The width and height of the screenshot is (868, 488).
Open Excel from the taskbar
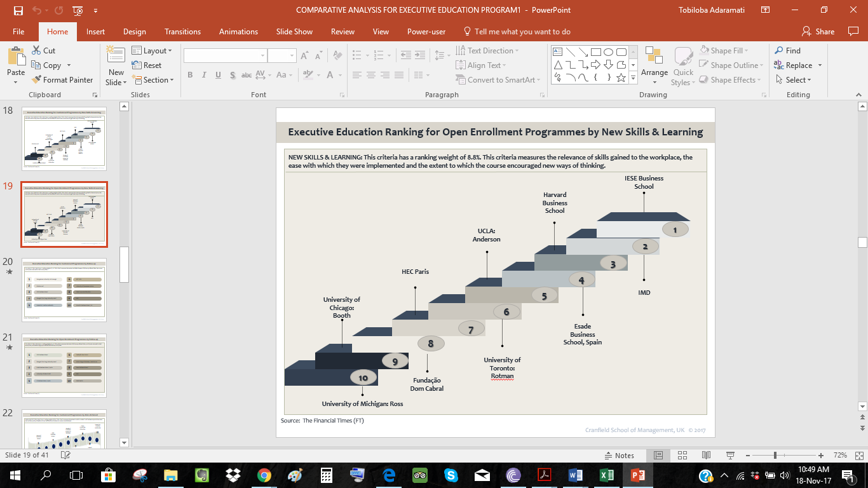click(x=607, y=475)
